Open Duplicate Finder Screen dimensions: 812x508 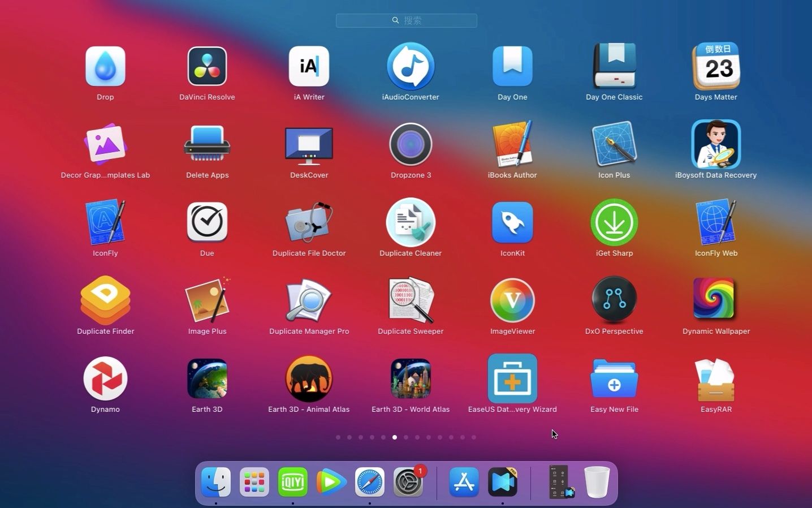click(105, 300)
